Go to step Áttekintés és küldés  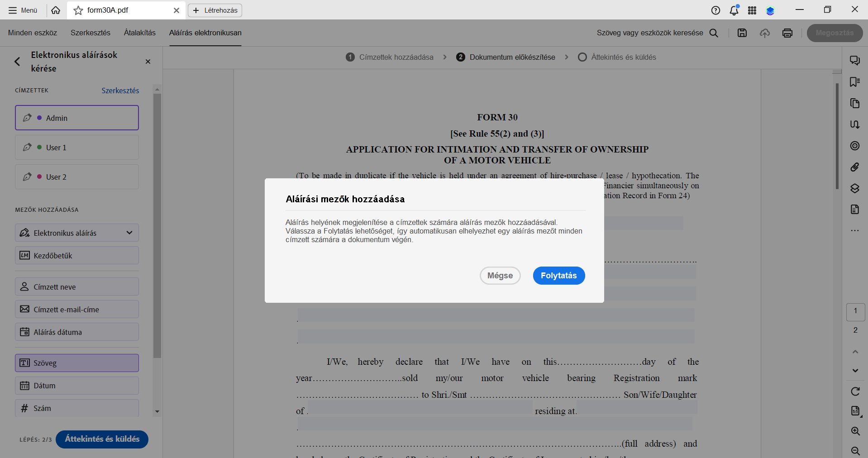(617, 57)
